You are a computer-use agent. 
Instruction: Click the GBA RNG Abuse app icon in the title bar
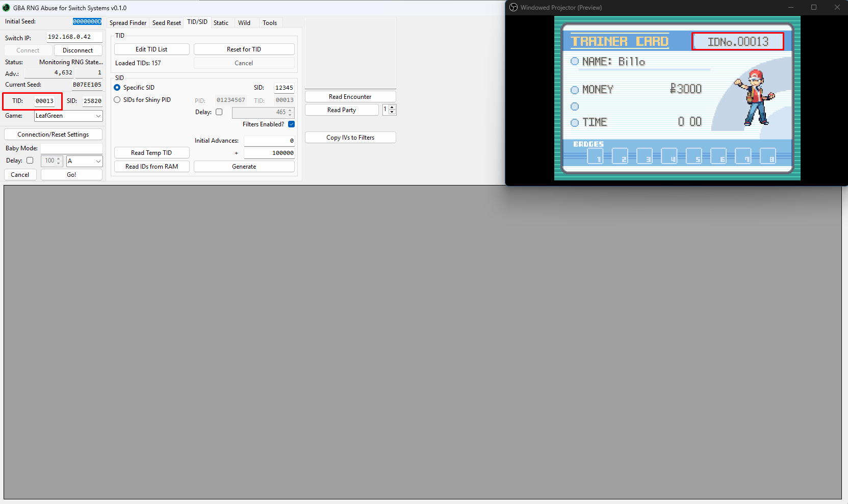pos(6,8)
